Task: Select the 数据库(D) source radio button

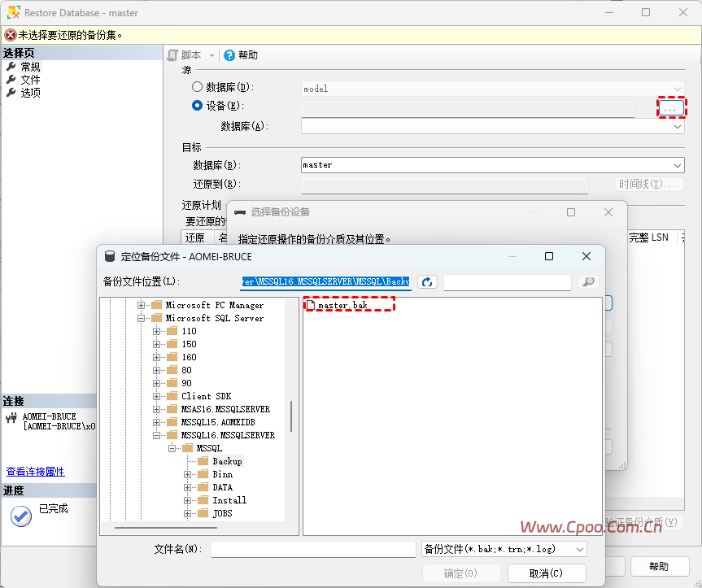Action: tap(197, 86)
